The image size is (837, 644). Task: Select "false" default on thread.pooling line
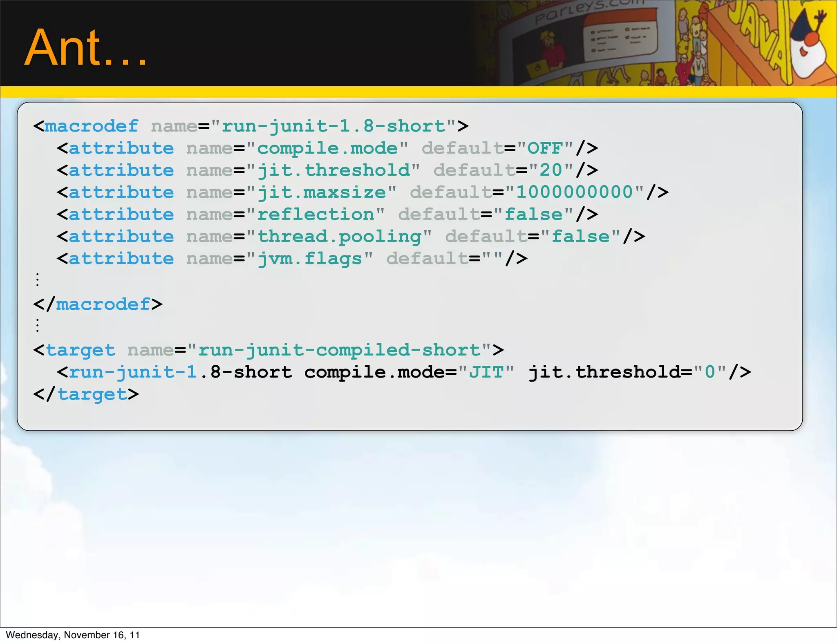pos(581,237)
